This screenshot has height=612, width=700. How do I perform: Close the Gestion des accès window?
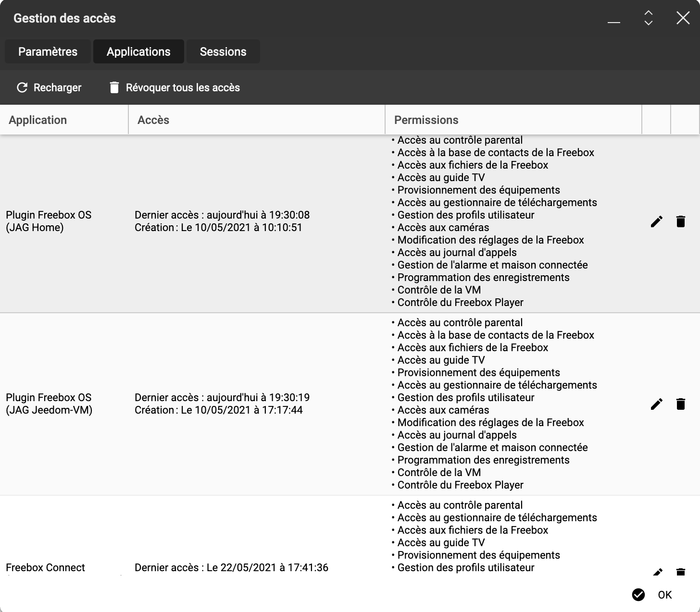683,18
